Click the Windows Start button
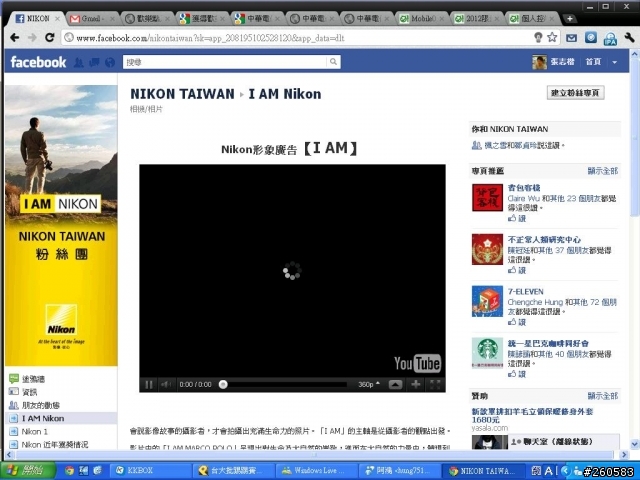 point(29,471)
